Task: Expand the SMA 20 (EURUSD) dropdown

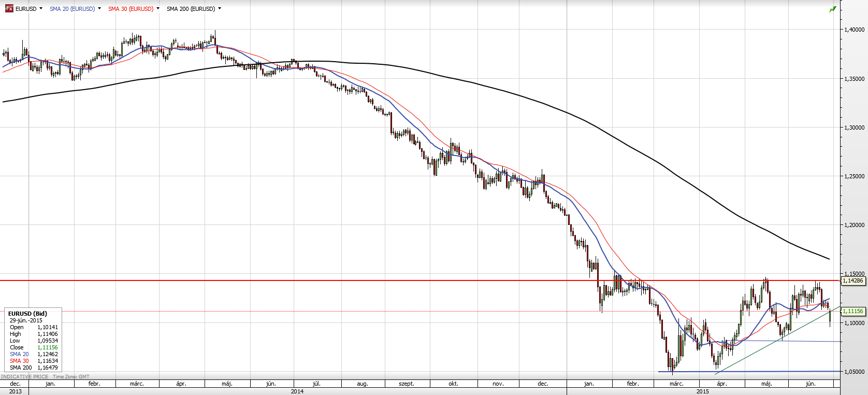Action: pos(99,8)
